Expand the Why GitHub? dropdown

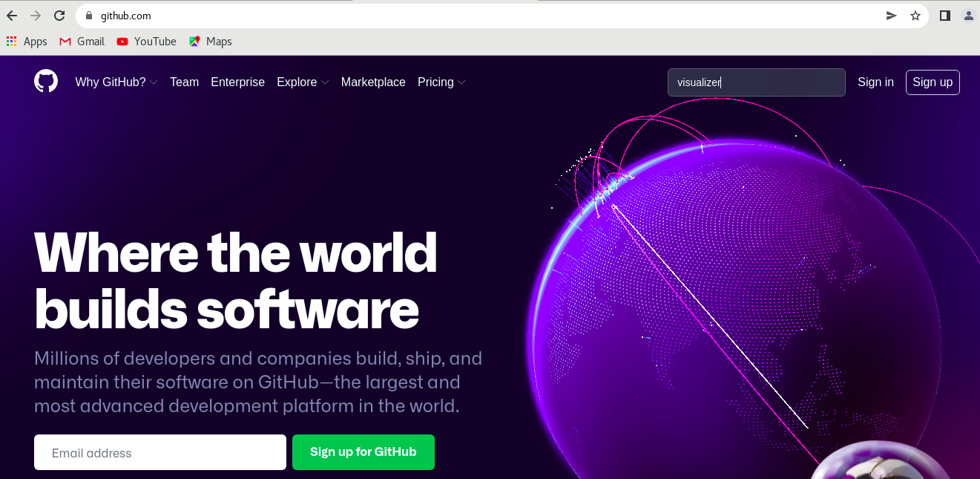tap(116, 82)
